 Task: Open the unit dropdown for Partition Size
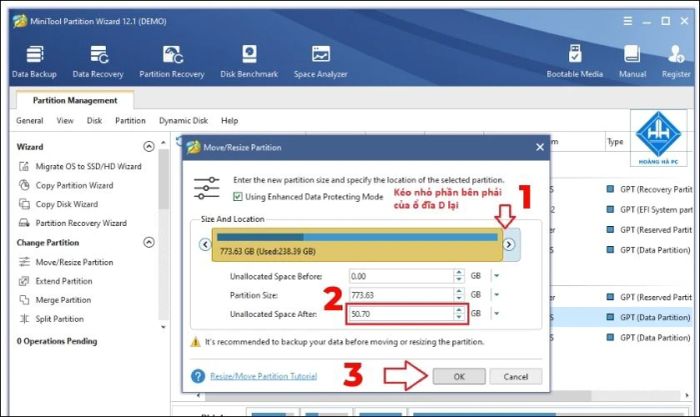click(496, 295)
